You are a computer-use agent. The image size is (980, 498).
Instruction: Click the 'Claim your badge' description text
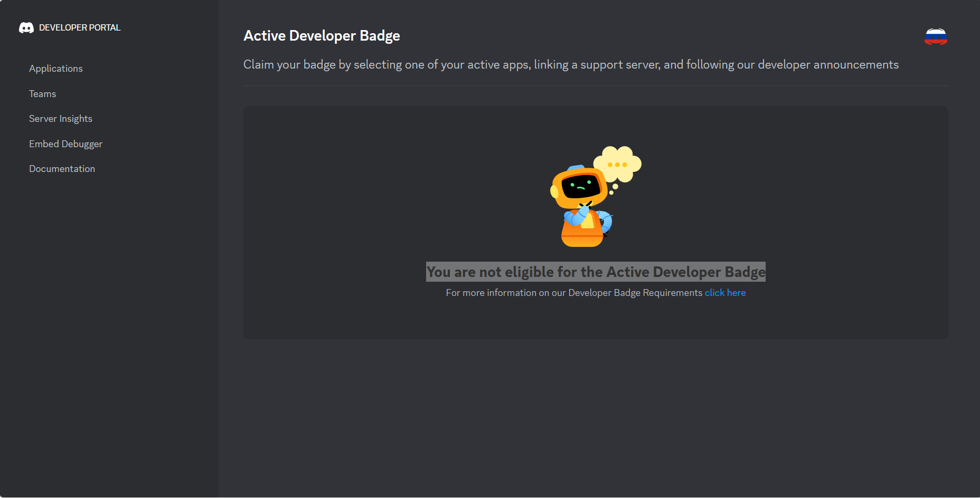point(571,65)
